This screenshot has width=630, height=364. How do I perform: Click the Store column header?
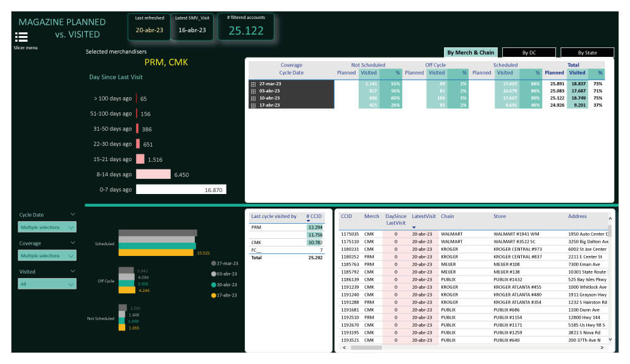pyautogui.click(x=500, y=216)
